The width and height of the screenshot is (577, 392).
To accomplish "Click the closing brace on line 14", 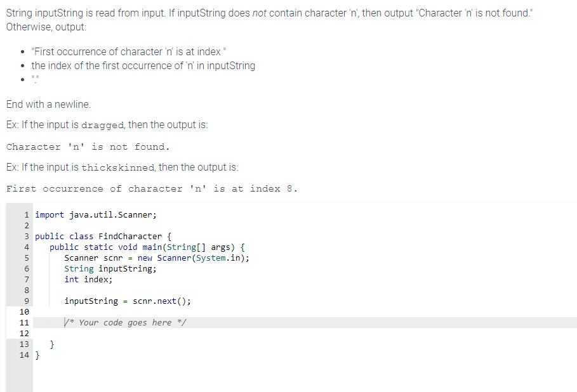I will tap(37, 355).
